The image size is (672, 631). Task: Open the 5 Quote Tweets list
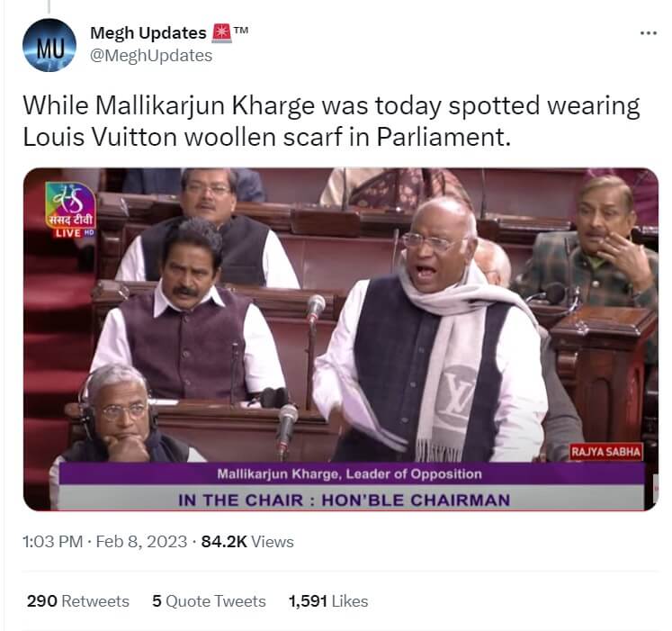209,601
